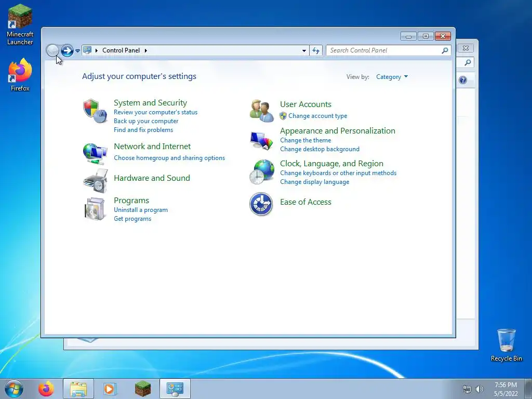Open Clock, Language, and Region heading

[331, 164]
